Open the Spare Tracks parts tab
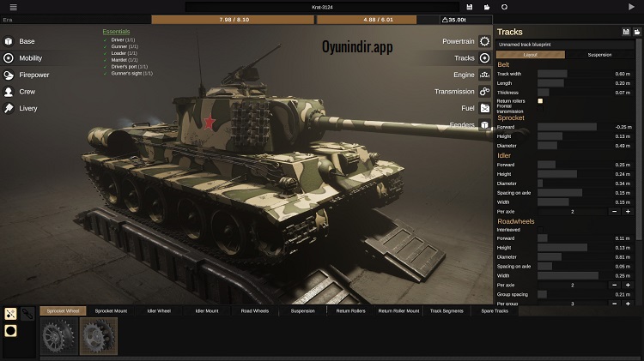This screenshot has width=644, height=361. (x=495, y=311)
